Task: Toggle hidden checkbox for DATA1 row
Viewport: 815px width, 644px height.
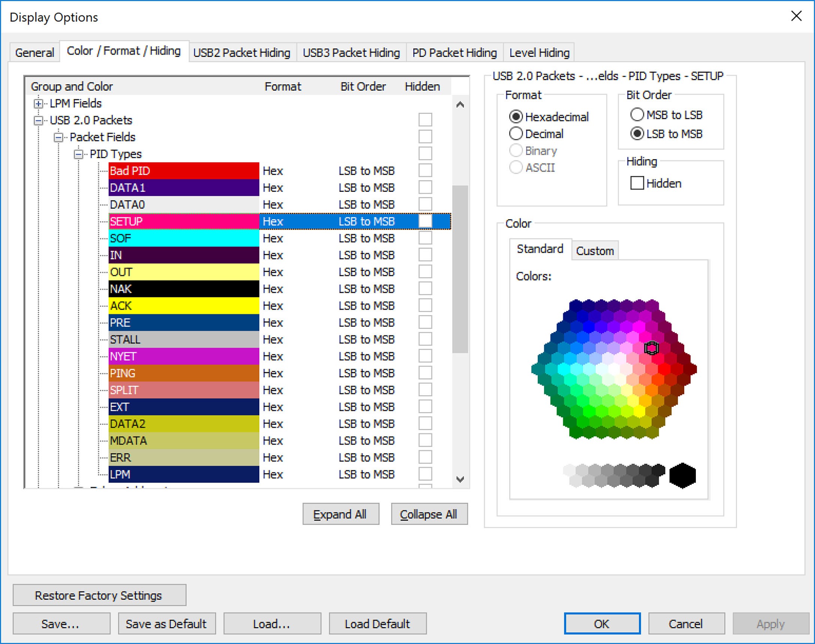Action: point(425,187)
